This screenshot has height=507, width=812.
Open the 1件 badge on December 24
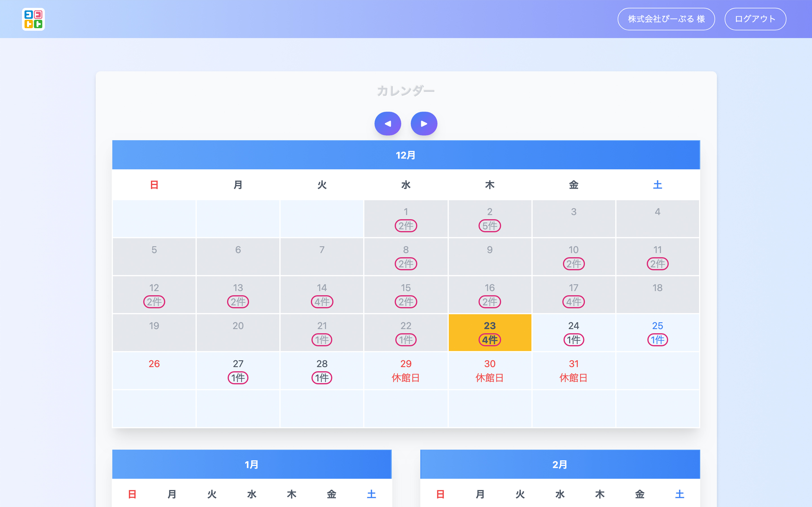click(573, 340)
